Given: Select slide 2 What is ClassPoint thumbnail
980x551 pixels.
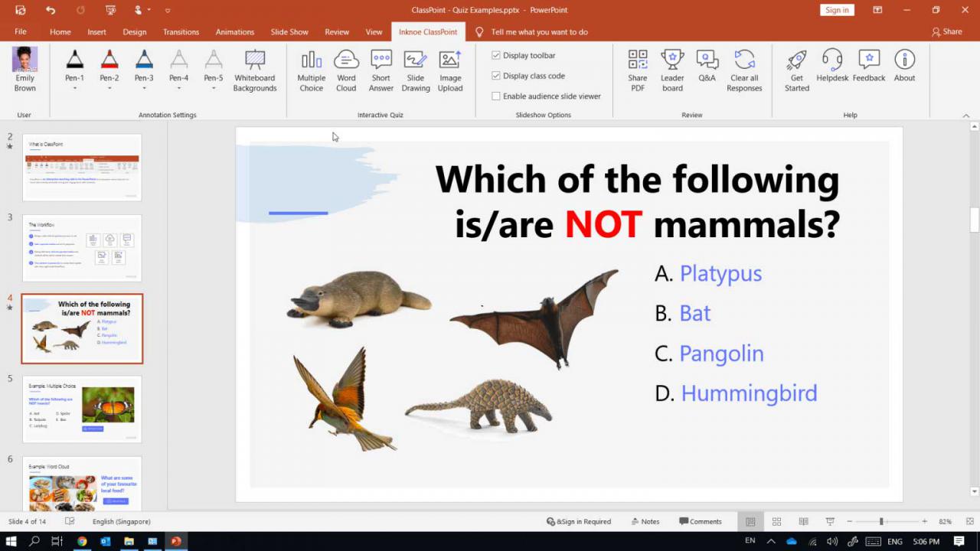Looking at the screenshot, I should [82, 168].
